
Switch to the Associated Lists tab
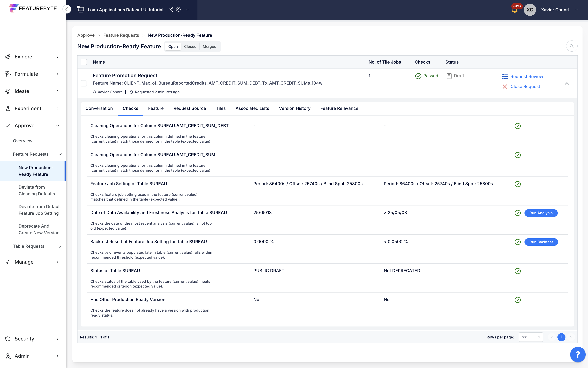252,108
